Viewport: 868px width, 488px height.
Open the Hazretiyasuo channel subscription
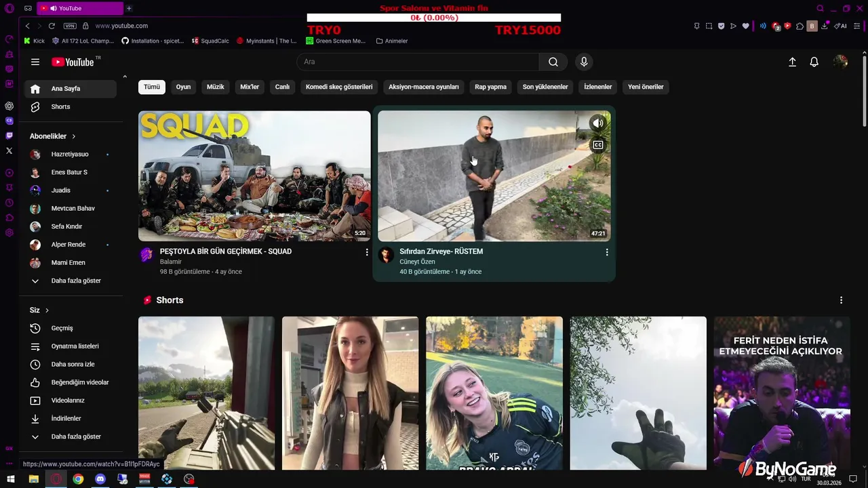71,155
